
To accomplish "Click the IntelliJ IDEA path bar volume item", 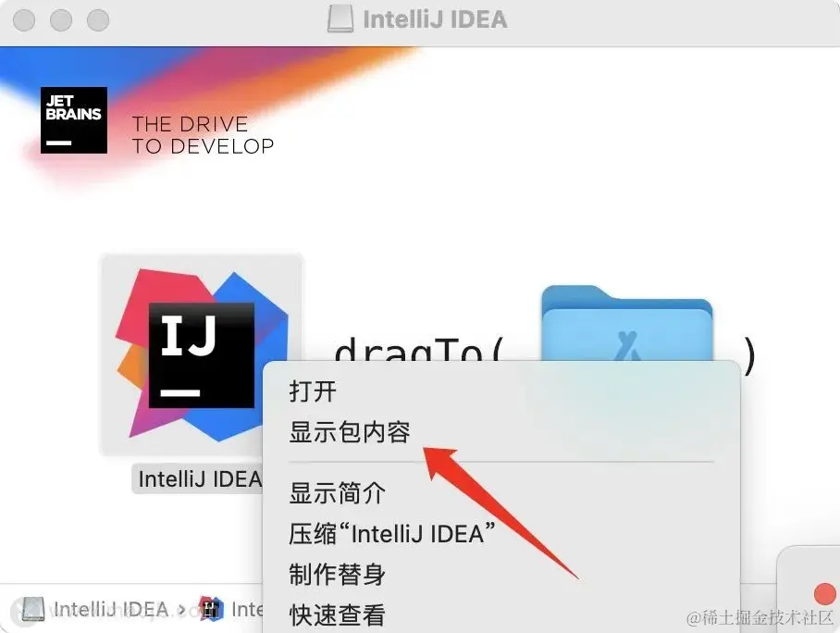I will (111, 610).
